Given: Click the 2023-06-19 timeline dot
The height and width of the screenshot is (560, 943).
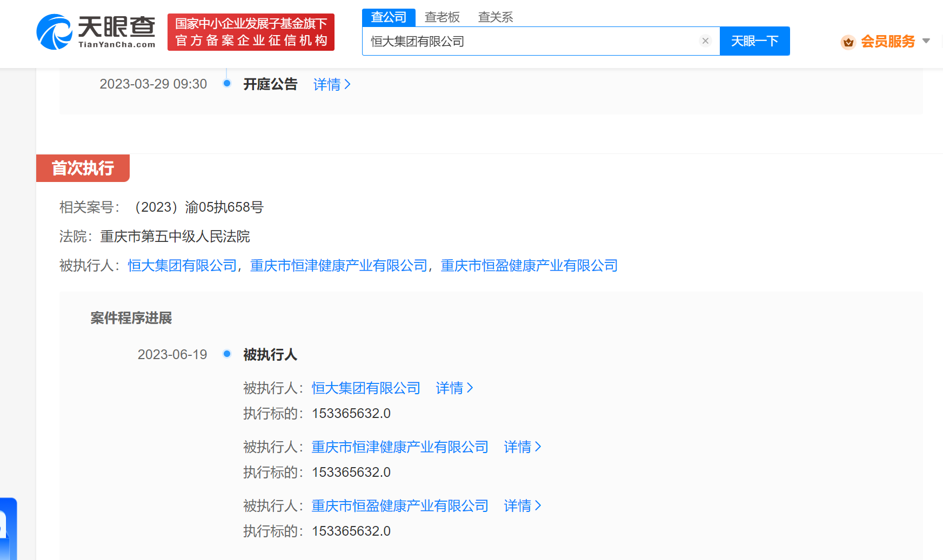Looking at the screenshot, I should point(227,354).
